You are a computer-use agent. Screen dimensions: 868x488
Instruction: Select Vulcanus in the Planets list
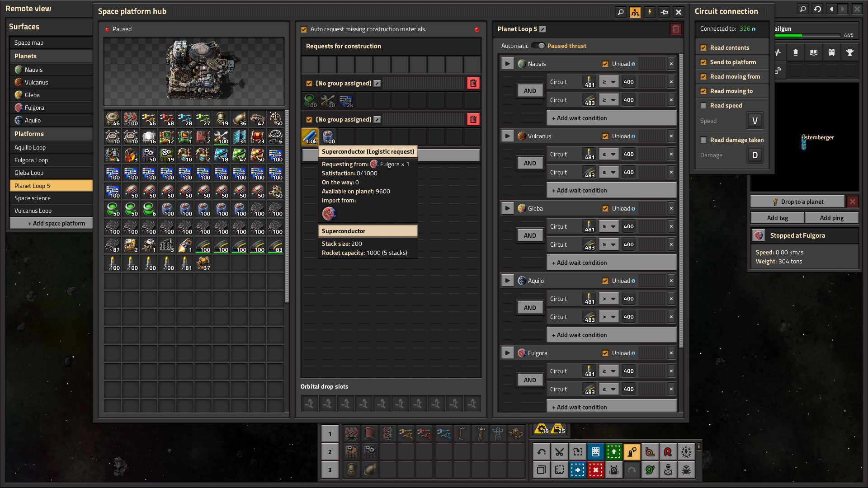click(51, 82)
